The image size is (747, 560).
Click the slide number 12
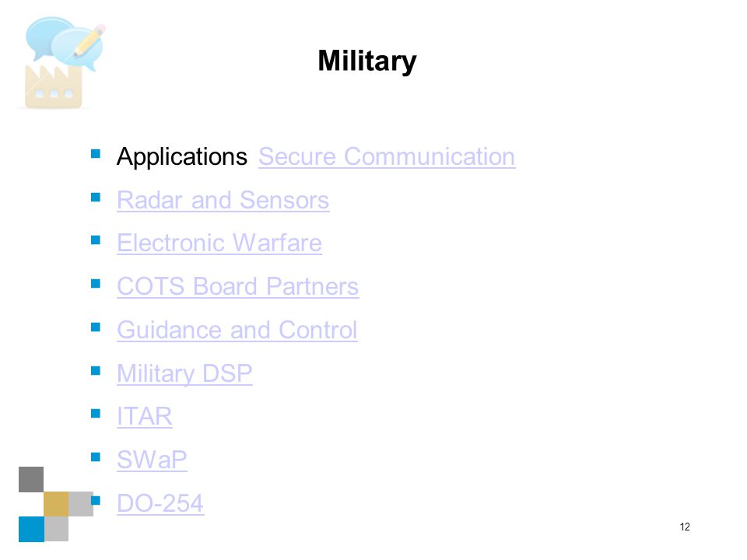(685, 527)
